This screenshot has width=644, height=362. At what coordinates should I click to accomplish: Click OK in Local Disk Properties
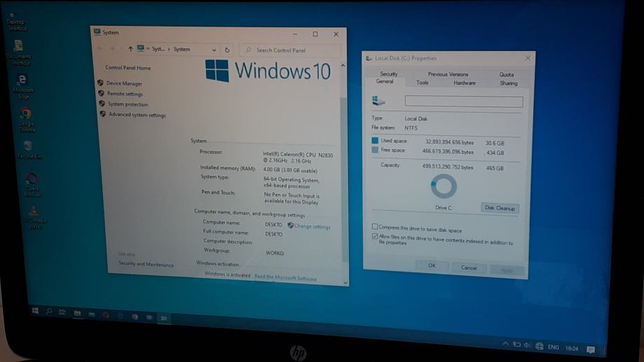pyautogui.click(x=432, y=265)
